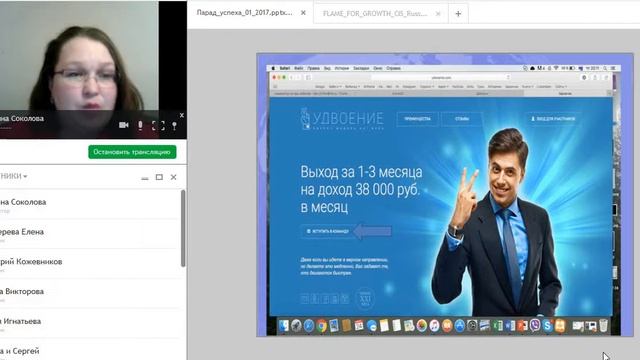Click Остановить трансляцию button

(132, 152)
